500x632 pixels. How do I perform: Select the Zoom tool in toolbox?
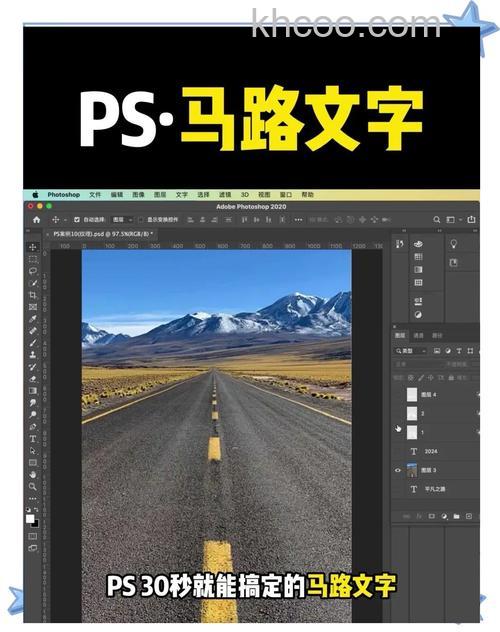(x=33, y=486)
